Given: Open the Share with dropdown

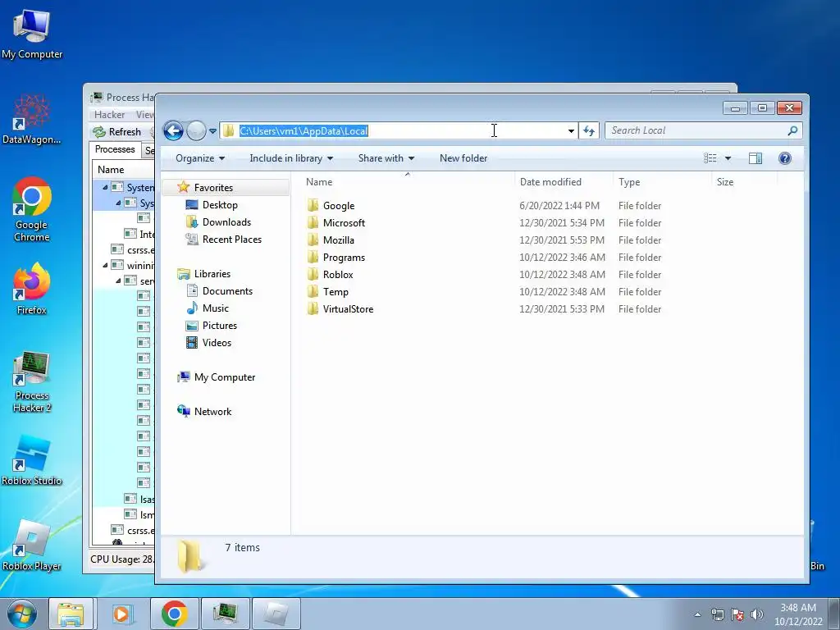Looking at the screenshot, I should [386, 158].
